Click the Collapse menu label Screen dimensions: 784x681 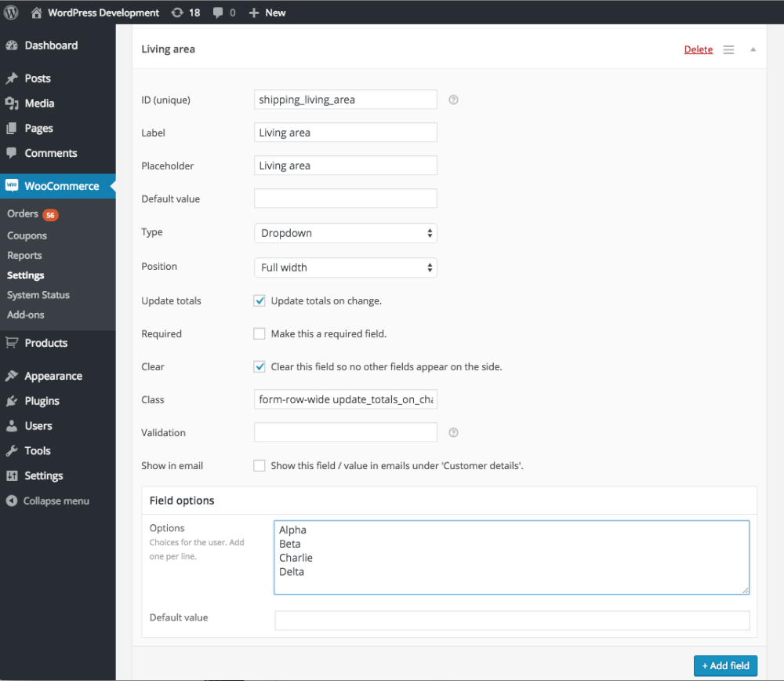click(56, 501)
